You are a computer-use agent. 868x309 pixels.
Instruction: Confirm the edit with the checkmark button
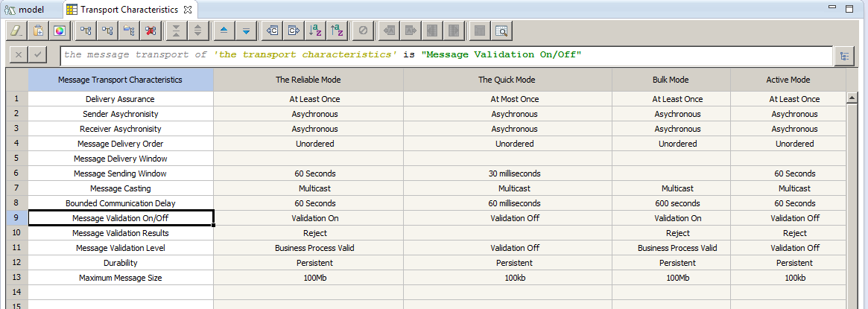point(38,54)
